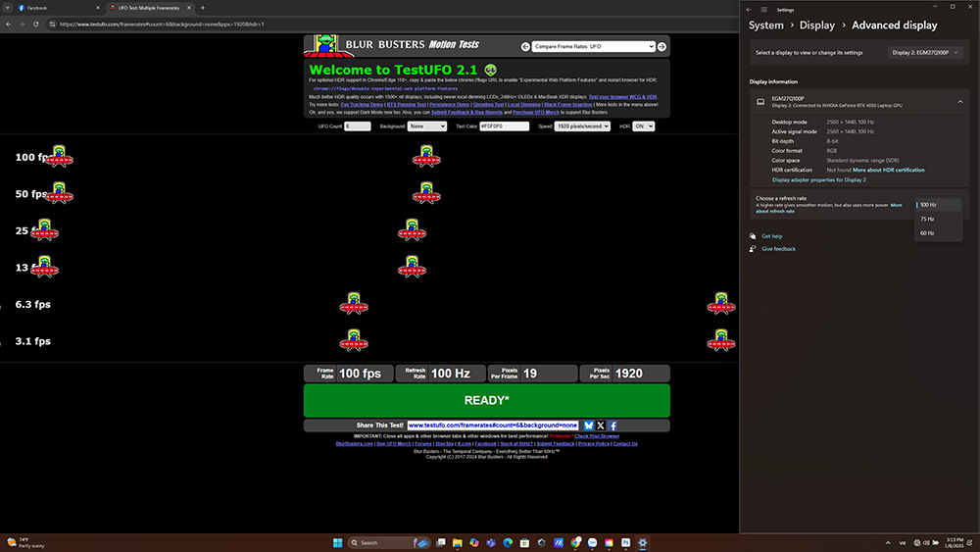
Task: Share test via Bluesky butterfly icon
Action: click(588, 426)
